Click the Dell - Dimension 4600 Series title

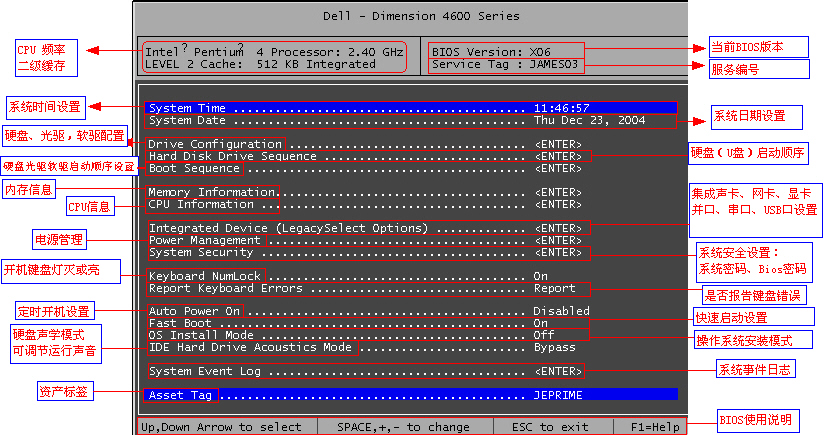[421, 16]
